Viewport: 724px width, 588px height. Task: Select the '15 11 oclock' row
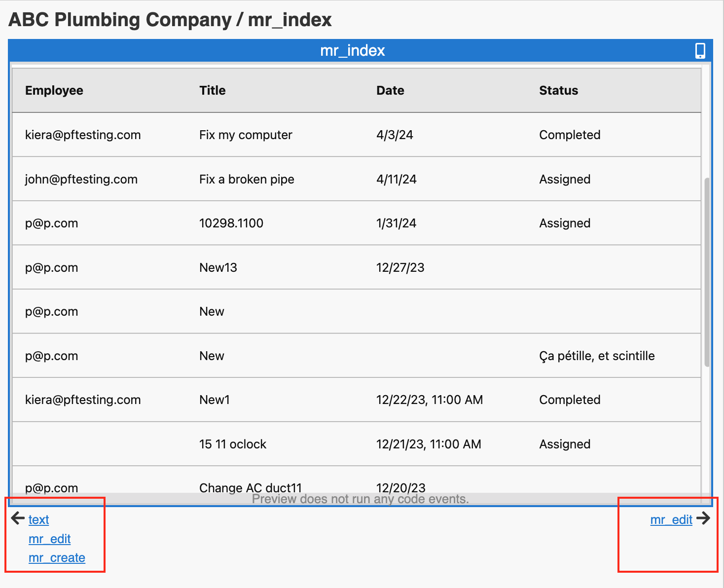click(232, 444)
